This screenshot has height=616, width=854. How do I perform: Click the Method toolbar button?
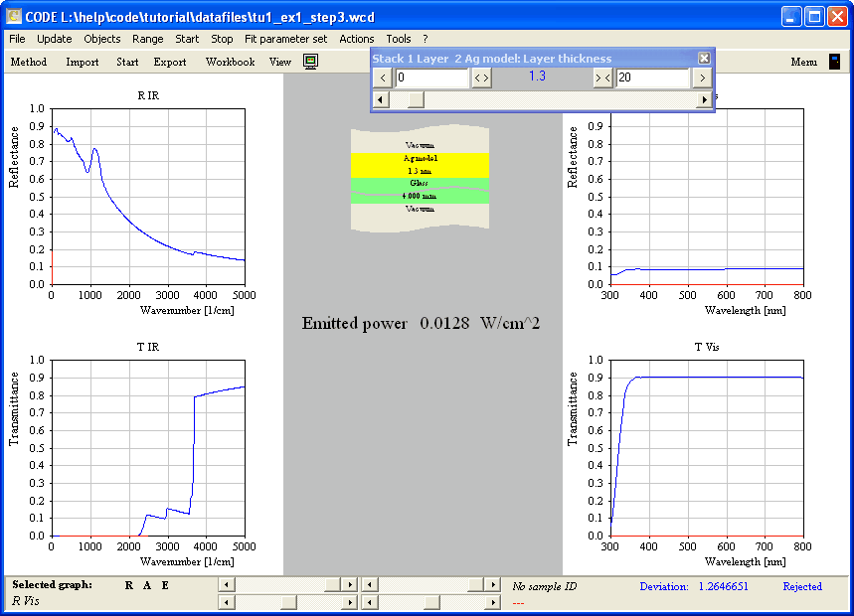point(29,62)
